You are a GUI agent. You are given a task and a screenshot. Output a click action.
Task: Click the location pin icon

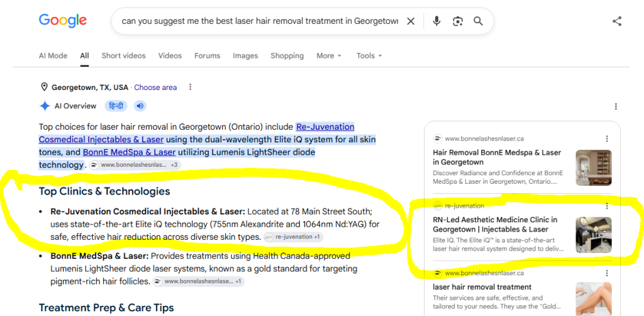pyautogui.click(x=44, y=87)
